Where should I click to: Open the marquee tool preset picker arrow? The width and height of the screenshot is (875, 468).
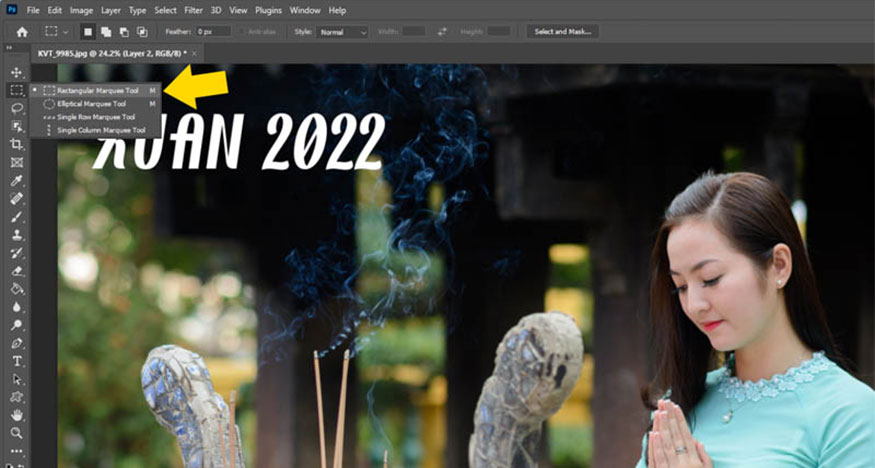pos(66,32)
